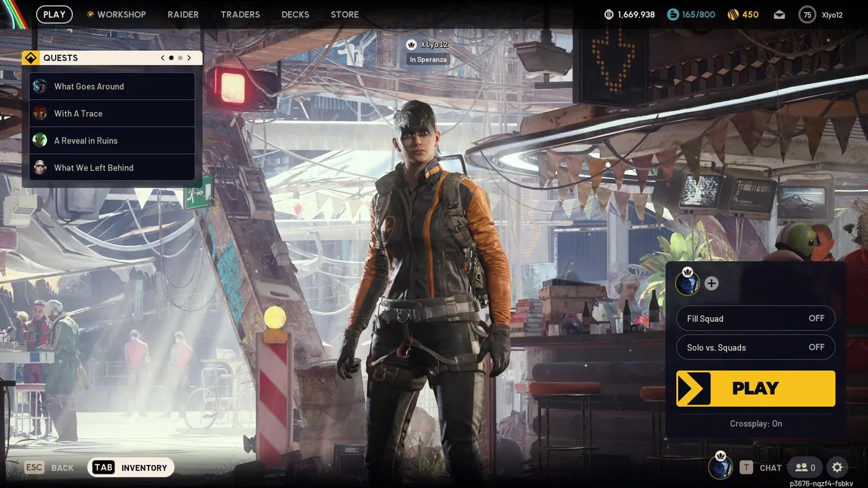Open the Xlyo12 profile name in header
868x488 pixels.
point(832,15)
